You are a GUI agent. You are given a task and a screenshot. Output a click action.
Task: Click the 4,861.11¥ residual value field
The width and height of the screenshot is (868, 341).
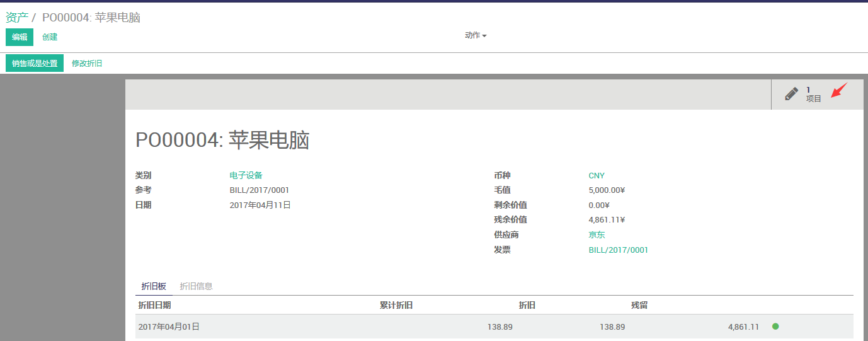(607, 220)
